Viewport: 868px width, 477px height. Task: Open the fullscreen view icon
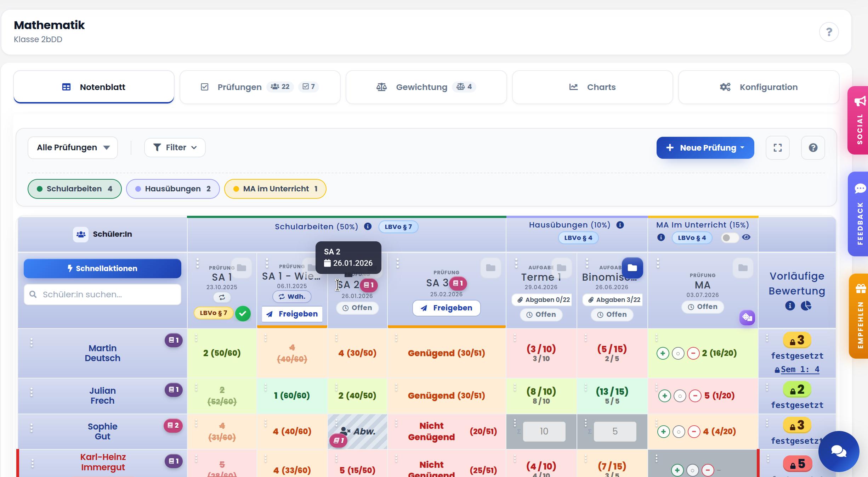(777, 148)
